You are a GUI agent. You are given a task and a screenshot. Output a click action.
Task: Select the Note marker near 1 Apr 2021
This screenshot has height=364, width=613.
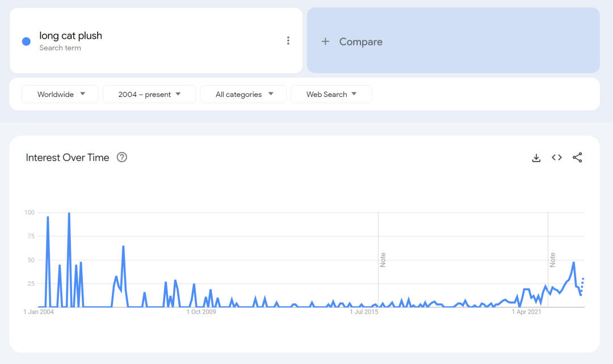(552, 260)
